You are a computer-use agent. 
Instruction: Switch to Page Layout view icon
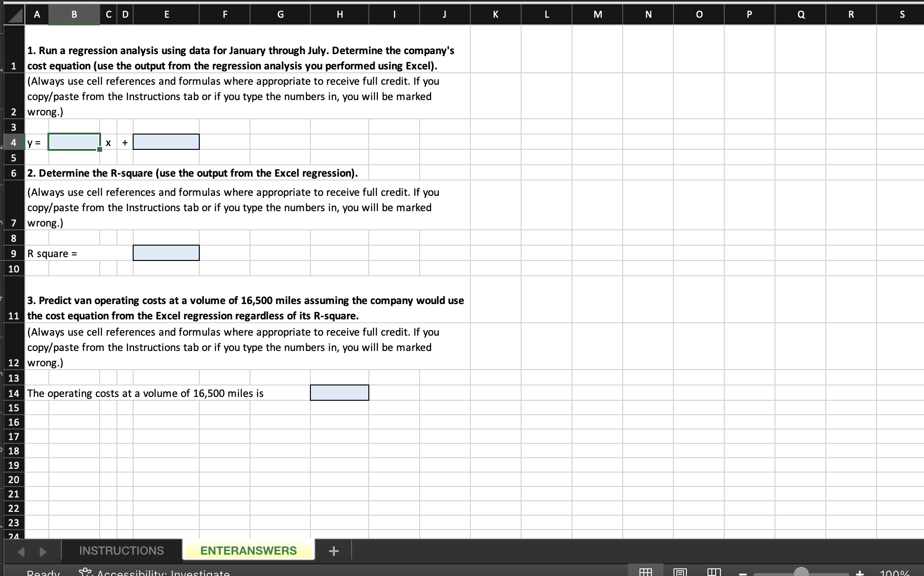tap(680, 572)
